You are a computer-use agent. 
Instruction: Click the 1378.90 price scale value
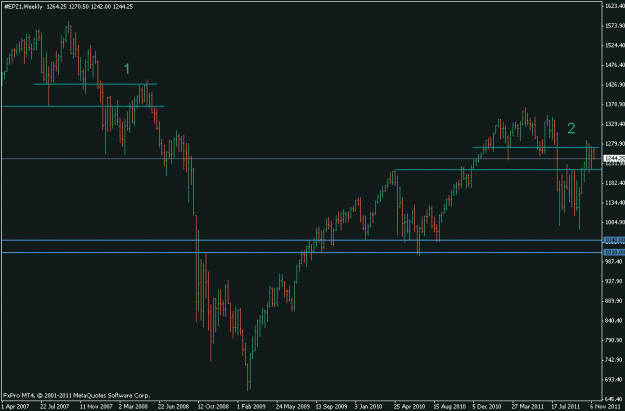click(615, 104)
